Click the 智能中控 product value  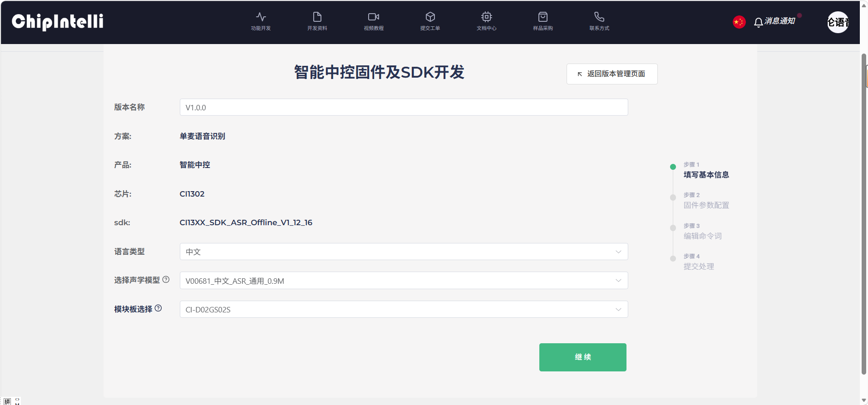point(195,165)
